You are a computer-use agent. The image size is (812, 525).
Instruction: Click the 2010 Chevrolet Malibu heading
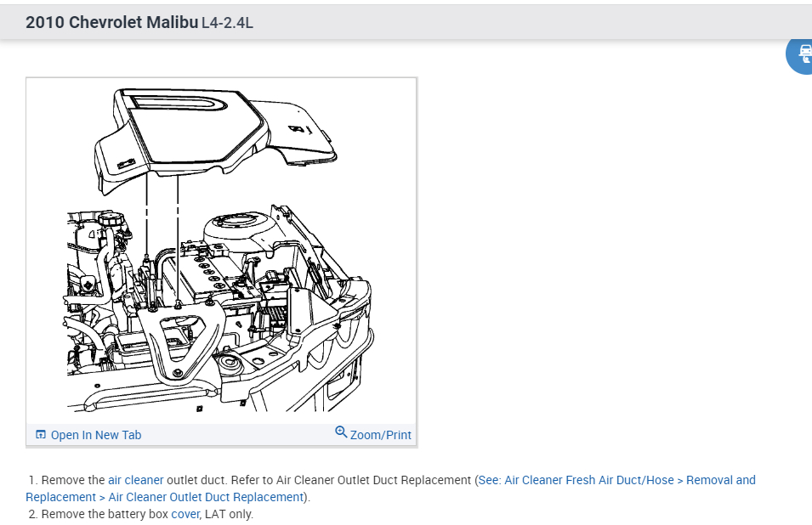(112, 22)
